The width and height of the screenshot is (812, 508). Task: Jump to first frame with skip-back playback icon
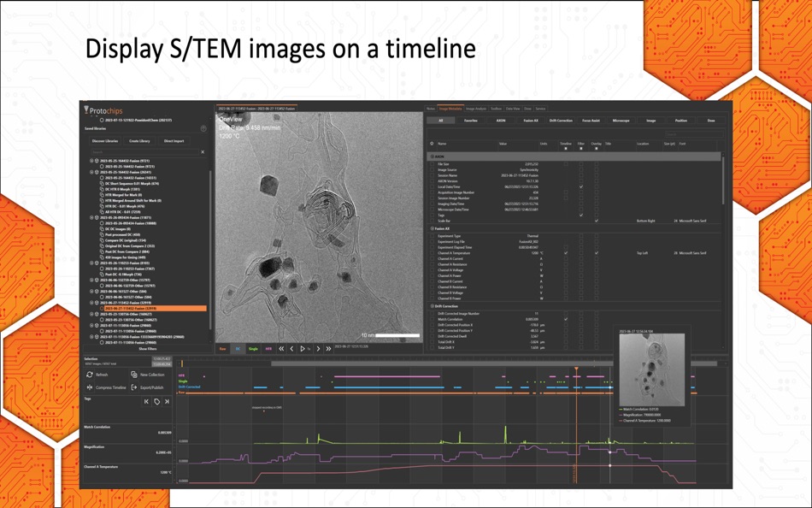click(x=282, y=348)
